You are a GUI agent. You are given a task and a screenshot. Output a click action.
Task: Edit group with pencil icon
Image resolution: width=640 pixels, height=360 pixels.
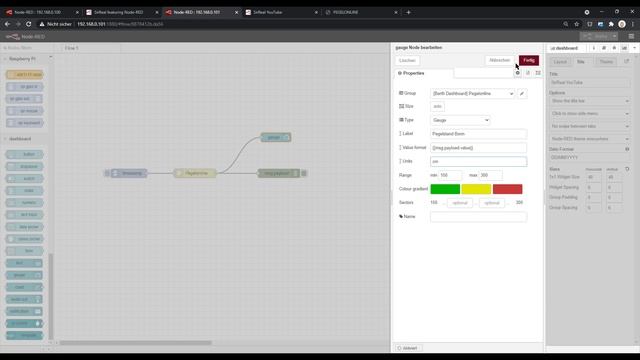pyautogui.click(x=522, y=93)
